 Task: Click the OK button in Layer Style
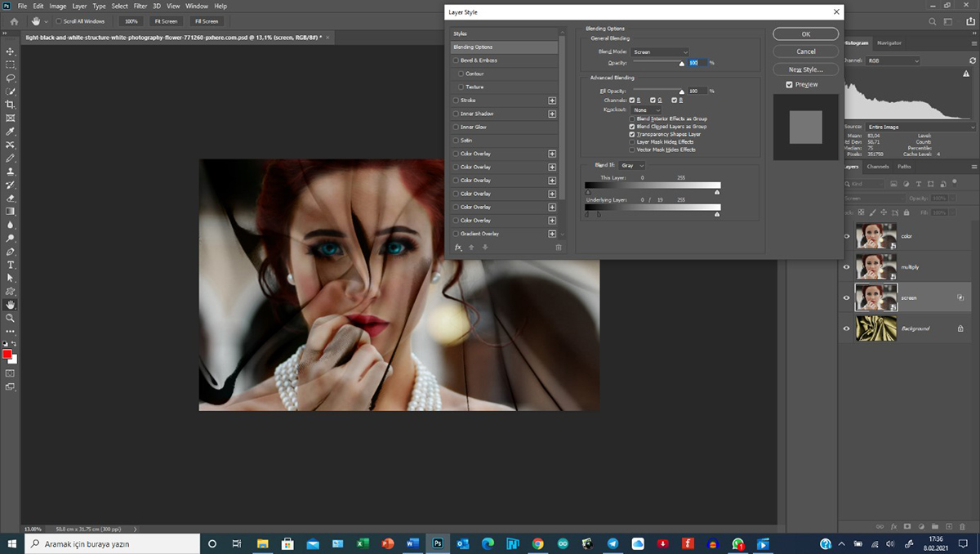(805, 34)
